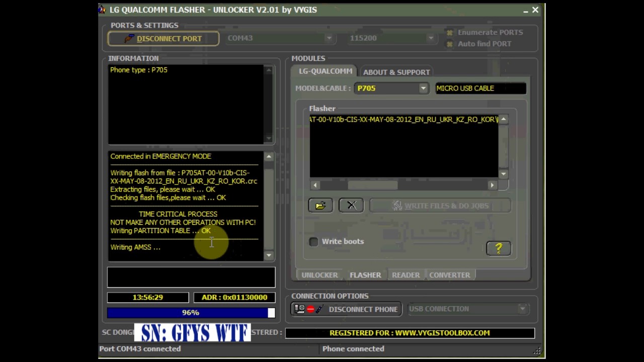Minimize the flasher window
Image resolution: width=644 pixels, height=362 pixels.
[x=526, y=10]
